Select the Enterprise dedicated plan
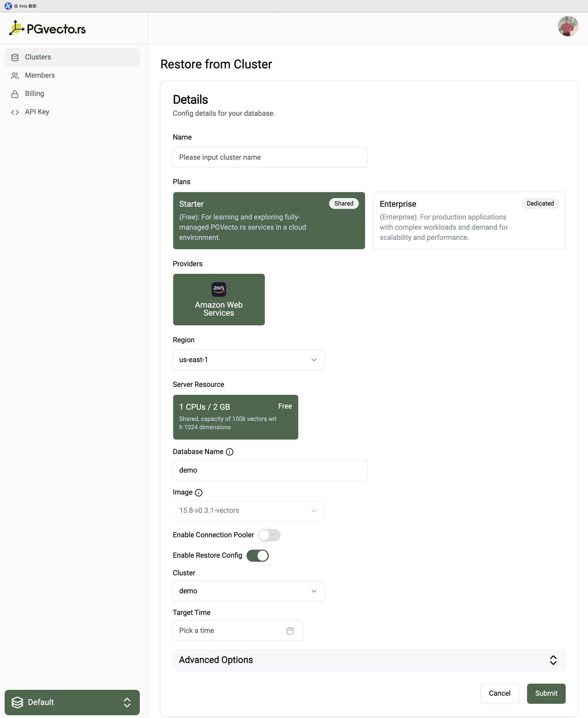This screenshot has width=588, height=718. tap(469, 221)
